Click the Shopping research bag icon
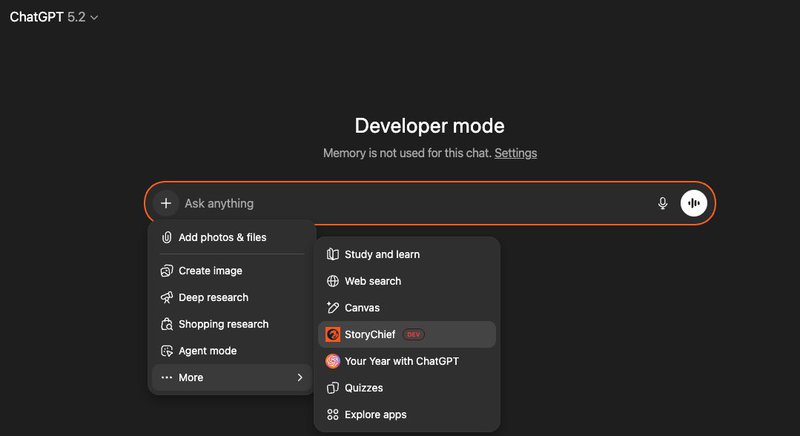 tap(166, 324)
